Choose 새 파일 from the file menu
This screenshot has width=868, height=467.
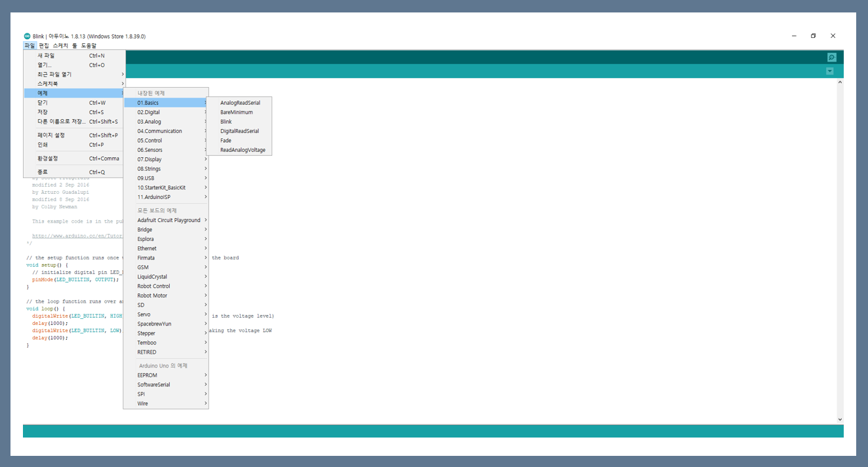click(74, 56)
